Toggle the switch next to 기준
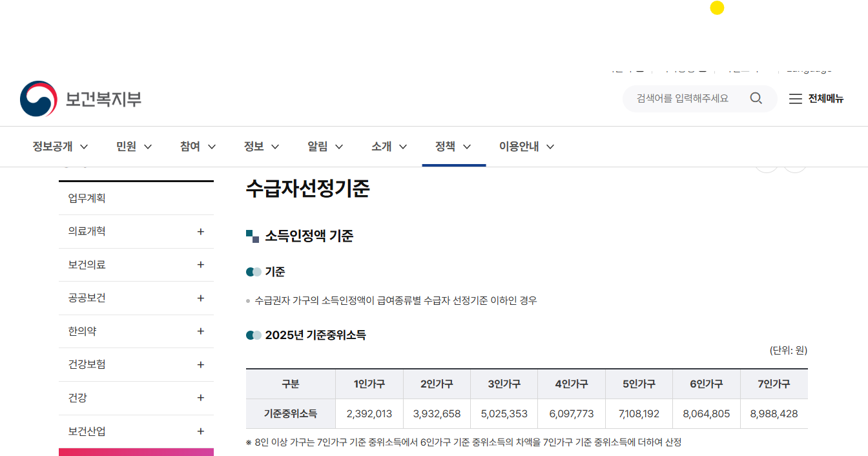The image size is (868, 456). pos(252,271)
